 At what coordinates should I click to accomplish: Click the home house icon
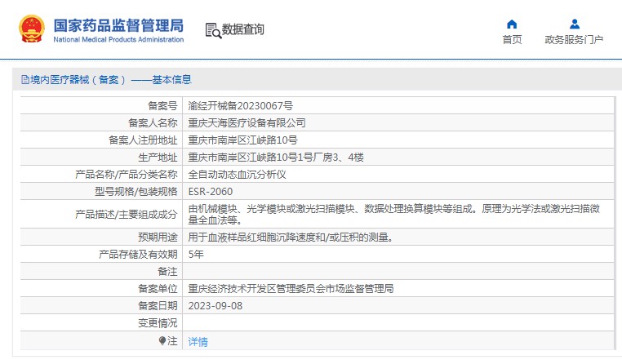tap(512, 24)
